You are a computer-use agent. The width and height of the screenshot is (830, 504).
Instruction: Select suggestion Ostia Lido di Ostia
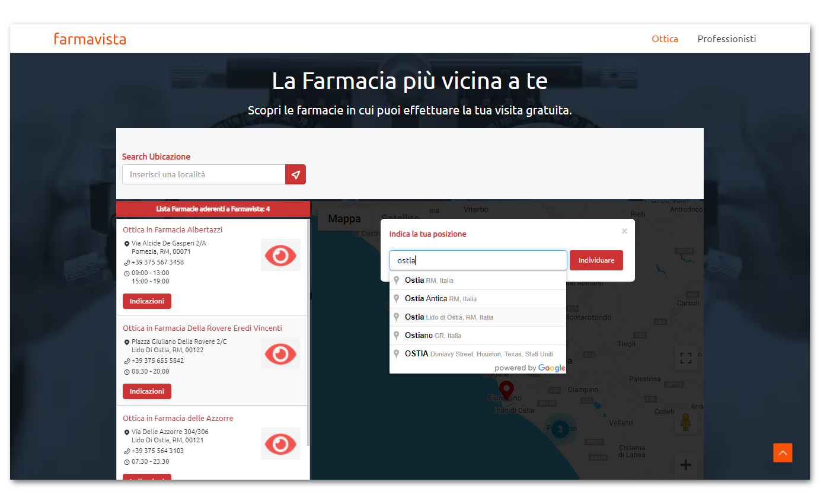click(478, 317)
